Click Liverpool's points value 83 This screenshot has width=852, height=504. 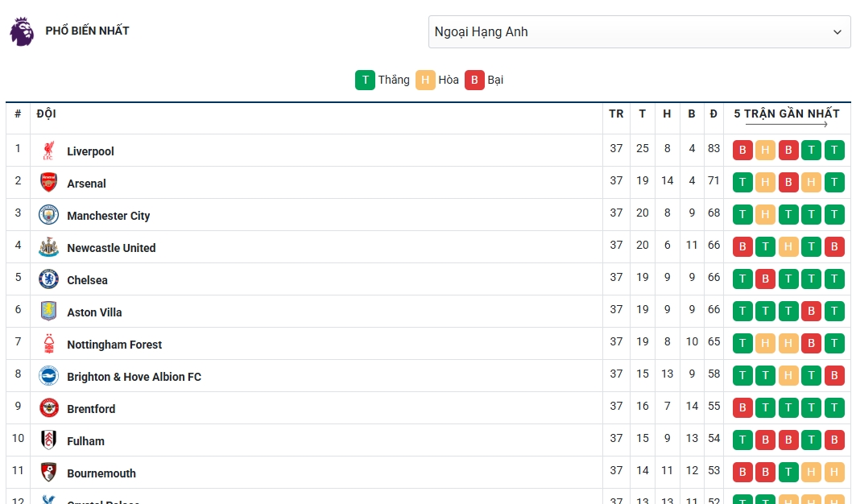[x=714, y=148]
